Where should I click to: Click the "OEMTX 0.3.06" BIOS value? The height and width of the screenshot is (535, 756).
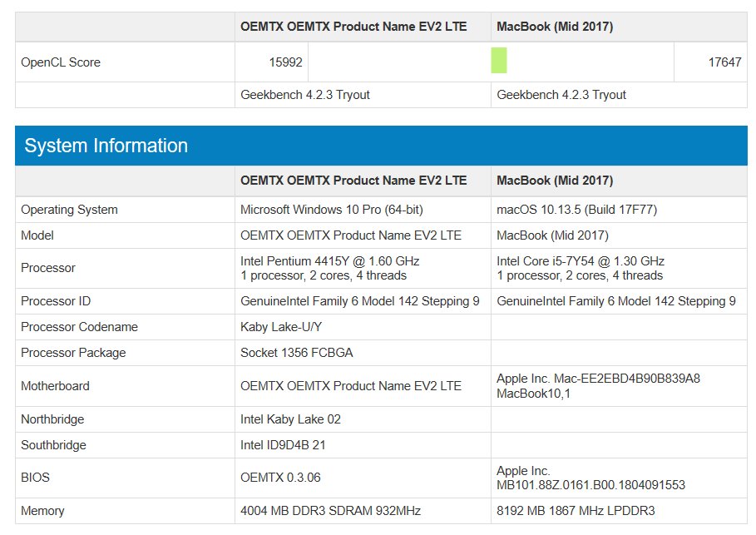[279, 478]
